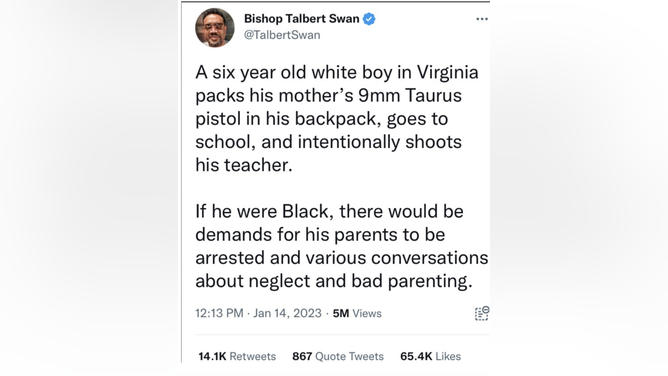Click the paragraph beginning 'If he were Black'

coord(342,246)
